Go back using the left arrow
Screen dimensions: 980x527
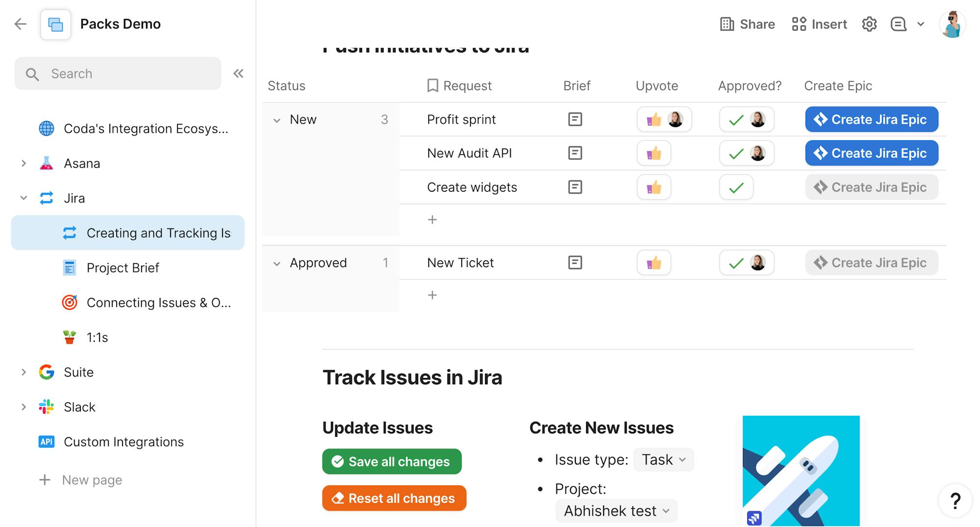21,24
